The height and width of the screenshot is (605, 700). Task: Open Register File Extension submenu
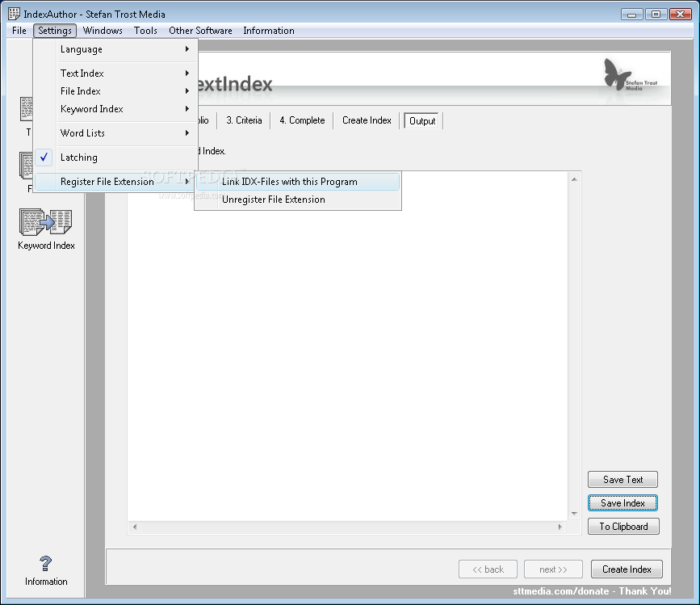click(116, 182)
